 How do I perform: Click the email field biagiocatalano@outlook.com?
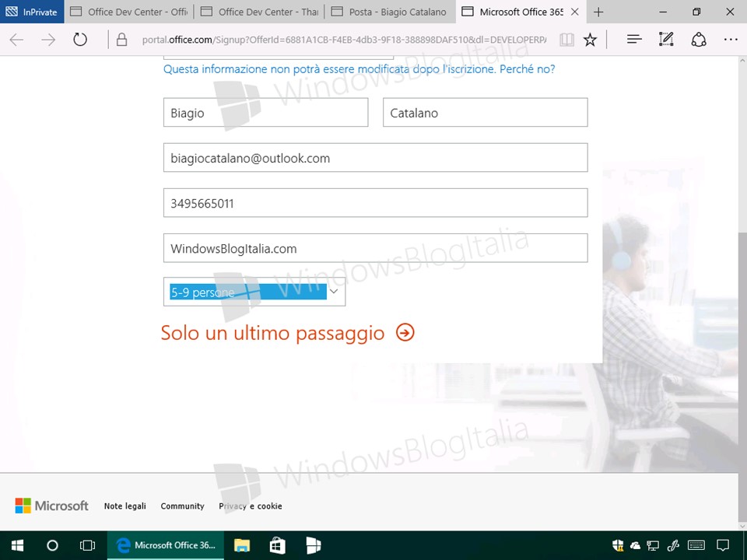click(x=375, y=158)
